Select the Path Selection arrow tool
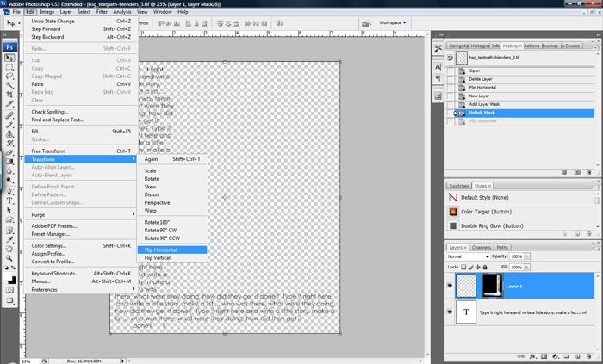Screen dimensions: 603x364 9,211
